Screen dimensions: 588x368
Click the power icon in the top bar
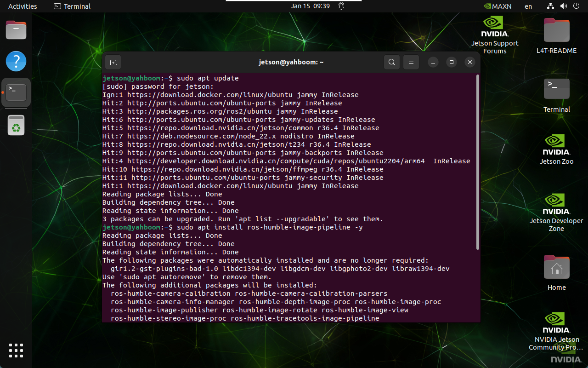[577, 6]
